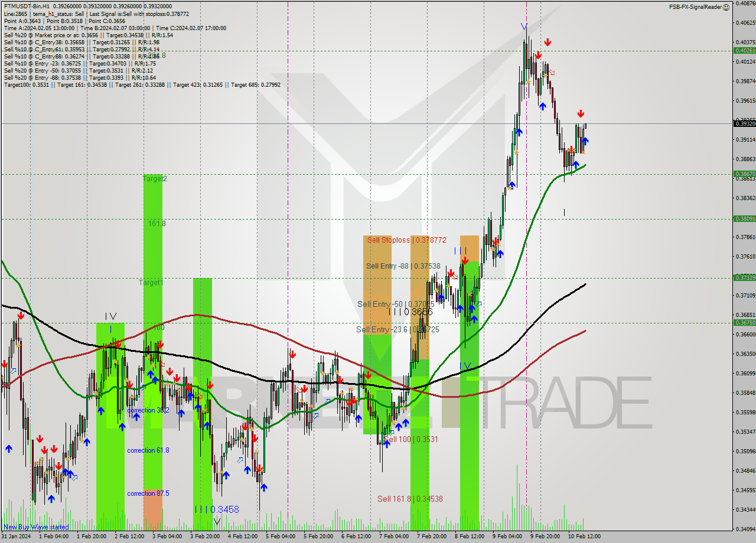Click the green 0.40261 price level tag

point(744,51)
